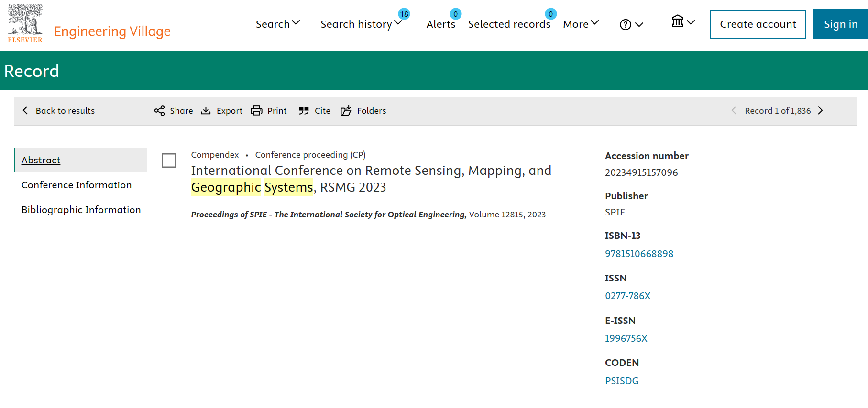Open E-ISSN link 1996756X
This screenshot has height=408, width=868.
(x=626, y=338)
